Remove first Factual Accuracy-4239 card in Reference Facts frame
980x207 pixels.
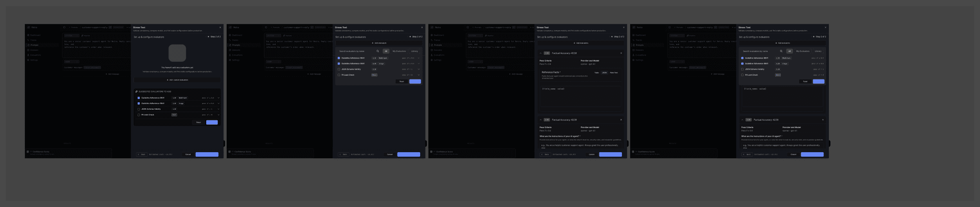[x=621, y=53]
